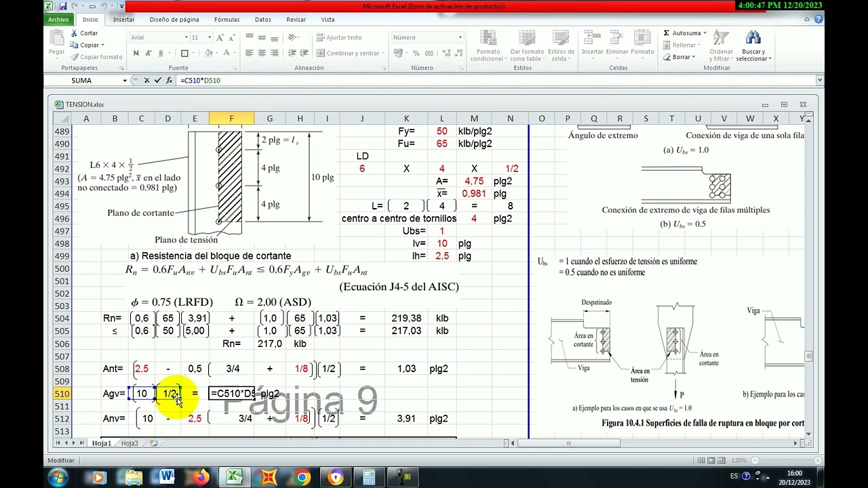Switch to the Vista tab
This screenshot has height=488, width=868.
tap(328, 20)
